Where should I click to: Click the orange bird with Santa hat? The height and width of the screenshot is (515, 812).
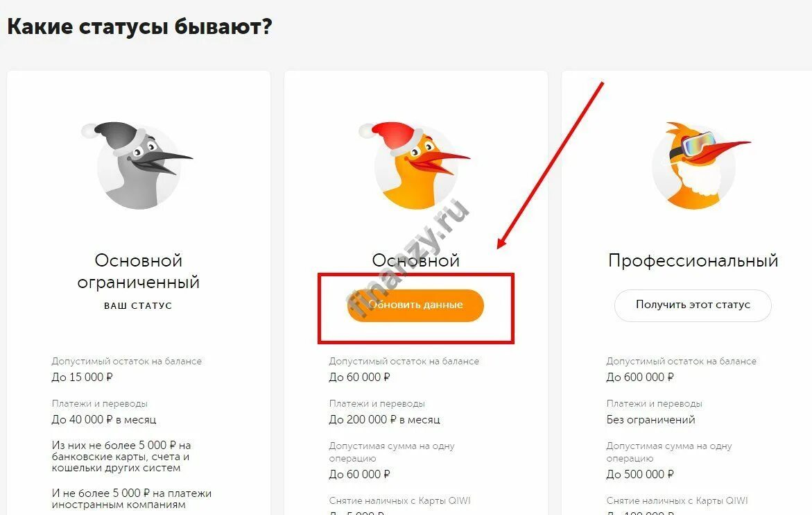(415, 166)
